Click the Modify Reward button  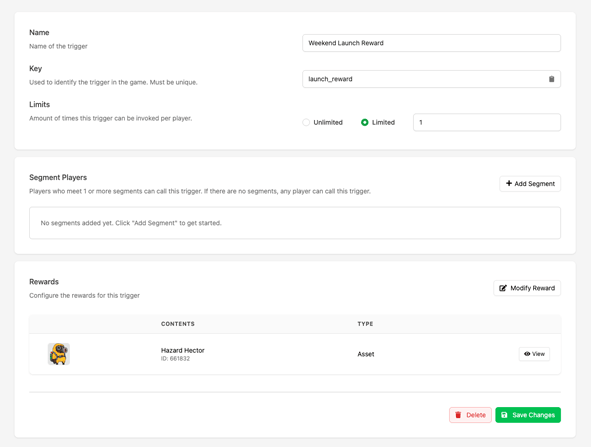click(527, 288)
